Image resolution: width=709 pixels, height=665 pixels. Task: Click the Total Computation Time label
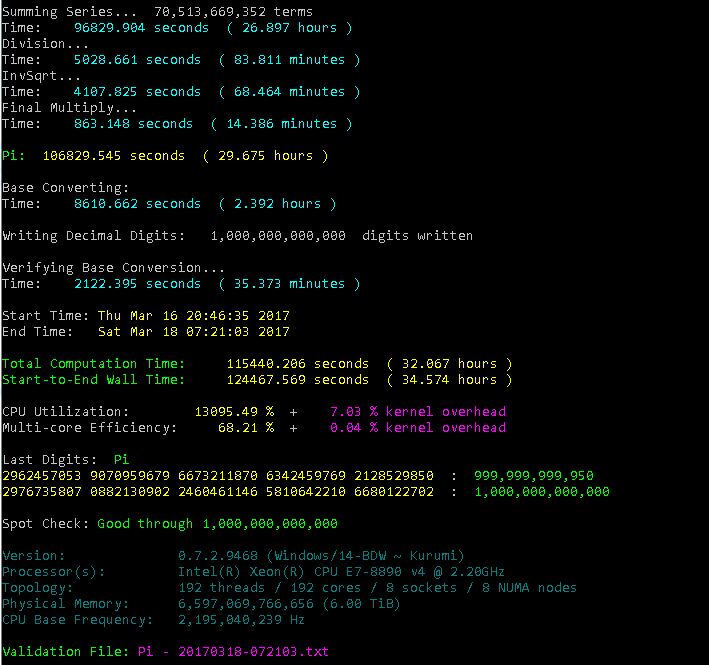coord(93,363)
